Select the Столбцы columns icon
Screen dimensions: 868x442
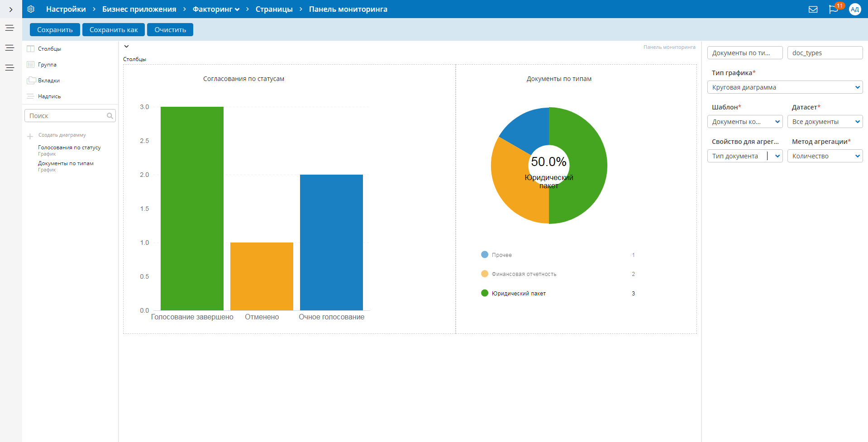[x=31, y=48]
